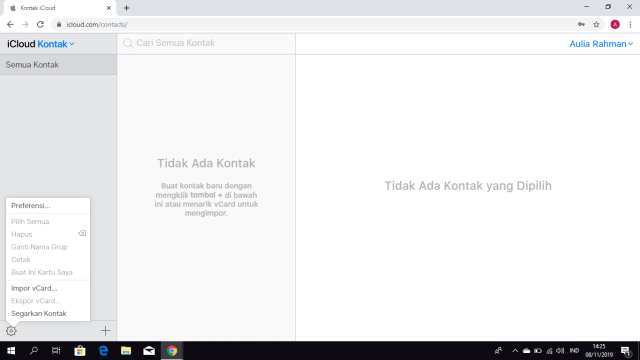
Task: Select the Kontak iCloud browser tab
Action: click(59, 8)
